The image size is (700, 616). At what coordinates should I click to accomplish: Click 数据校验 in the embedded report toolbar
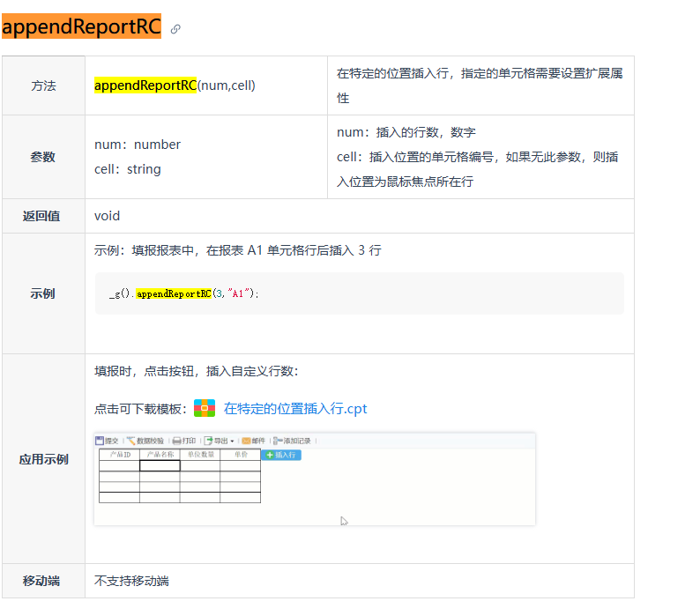tap(145, 441)
